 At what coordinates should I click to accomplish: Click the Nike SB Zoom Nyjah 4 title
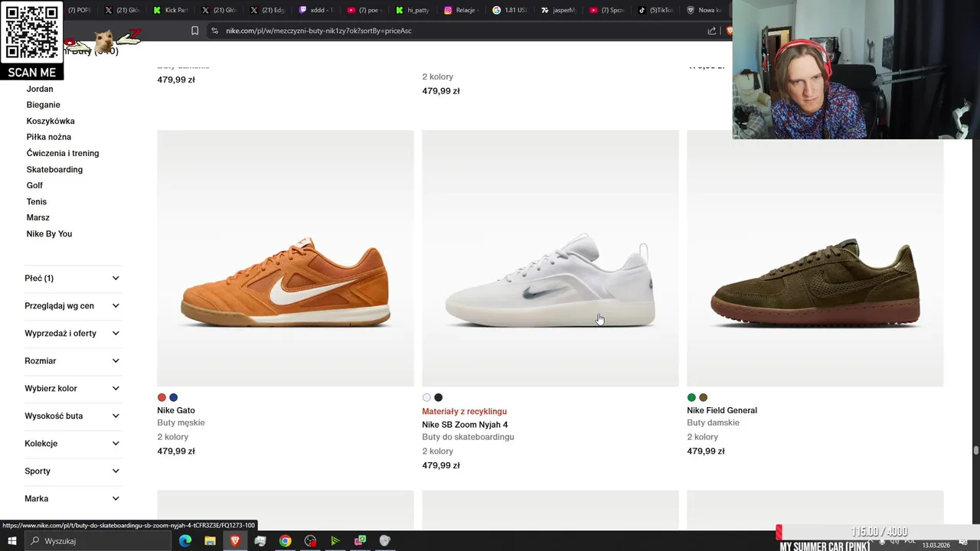(x=465, y=425)
